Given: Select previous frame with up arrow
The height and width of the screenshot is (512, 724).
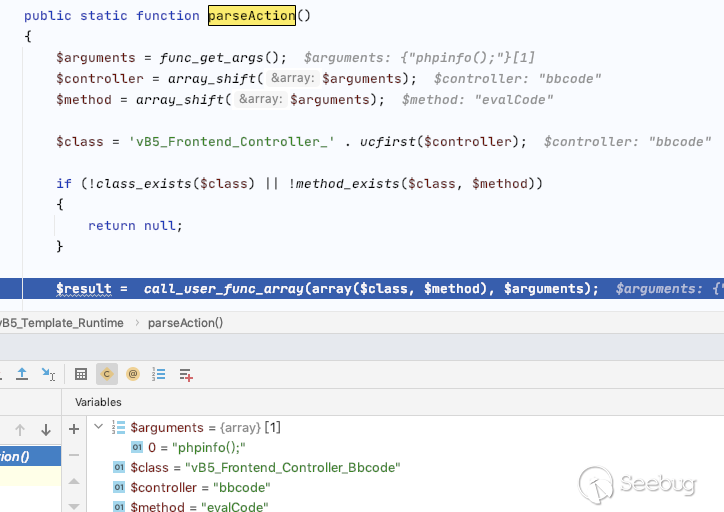Looking at the screenshot, I should tap(19, 430).
